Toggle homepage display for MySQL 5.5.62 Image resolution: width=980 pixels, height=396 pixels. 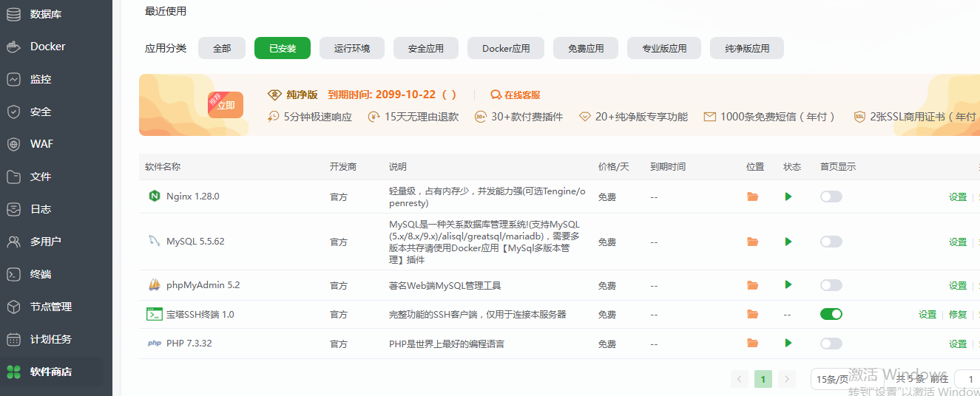tap(831, 242)
